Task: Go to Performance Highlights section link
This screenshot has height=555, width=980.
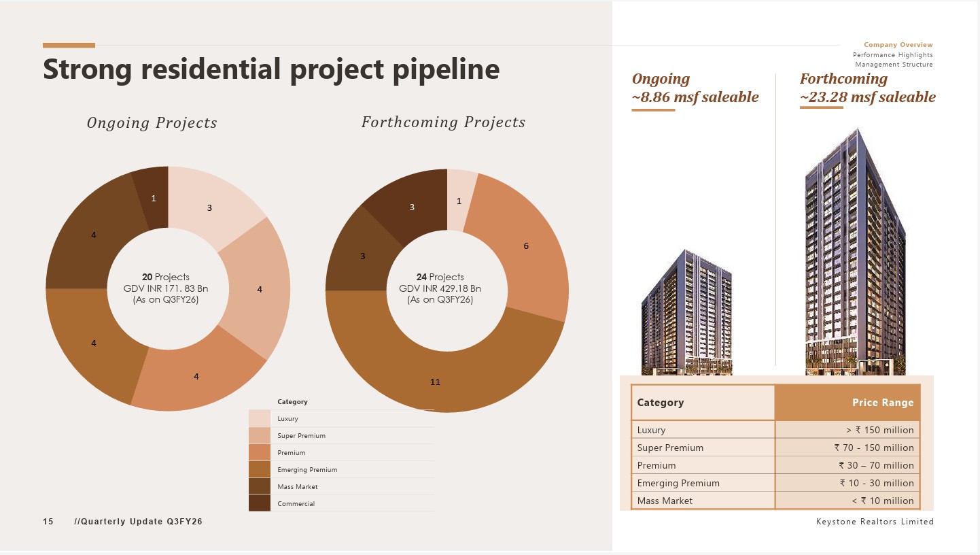Action: pyautogui.click(x=892, y=54)
